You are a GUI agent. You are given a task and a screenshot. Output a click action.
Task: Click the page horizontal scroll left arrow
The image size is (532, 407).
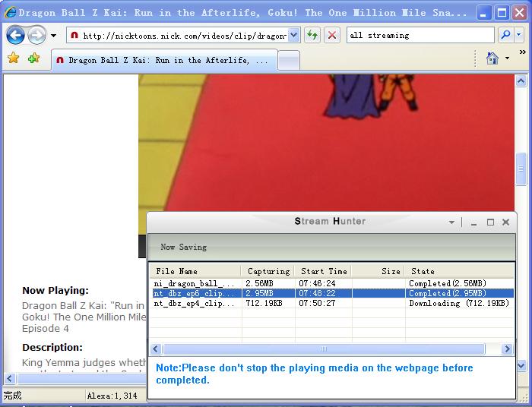tap(9, 378)
